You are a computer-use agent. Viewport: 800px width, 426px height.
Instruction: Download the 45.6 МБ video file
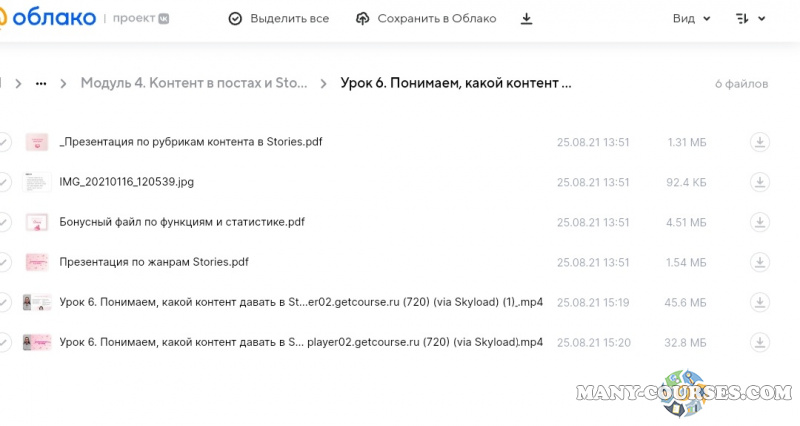pos(759,302)
